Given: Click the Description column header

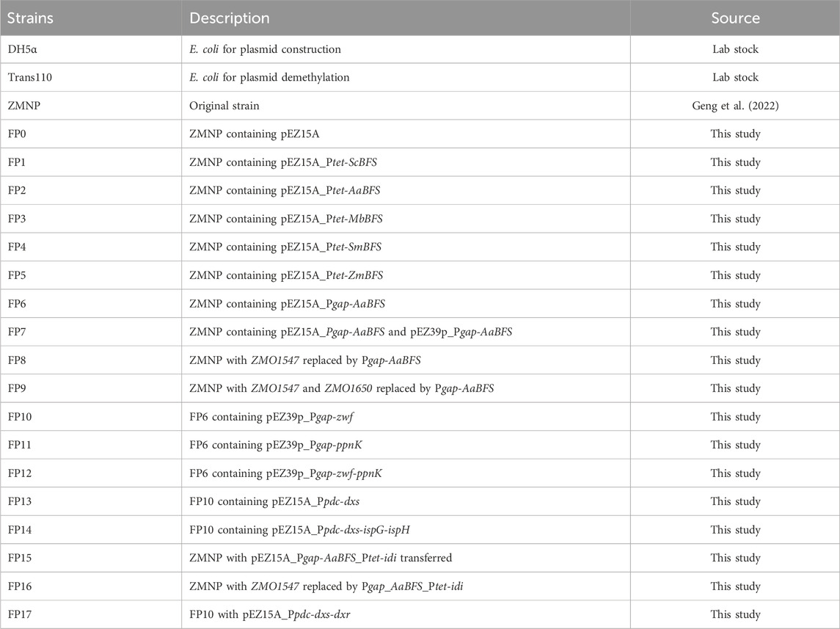Looking at the screenshot, I should click(406, 18).
